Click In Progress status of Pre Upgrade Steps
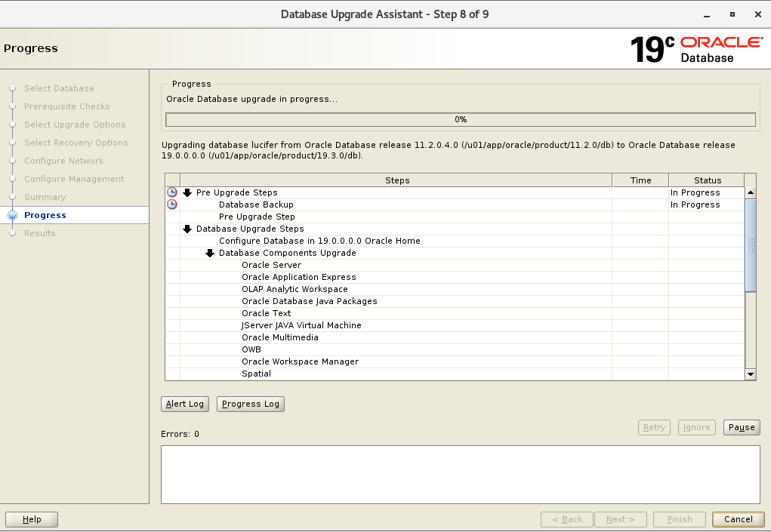 pos(695,192)
